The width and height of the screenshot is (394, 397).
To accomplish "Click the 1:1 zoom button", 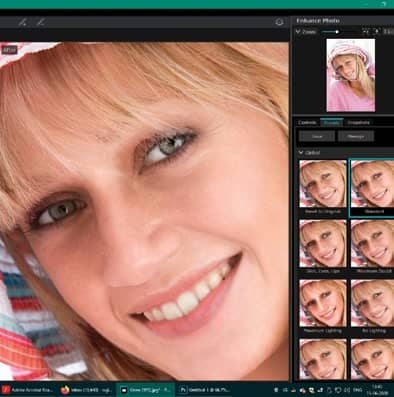I will tap(389, 32).
